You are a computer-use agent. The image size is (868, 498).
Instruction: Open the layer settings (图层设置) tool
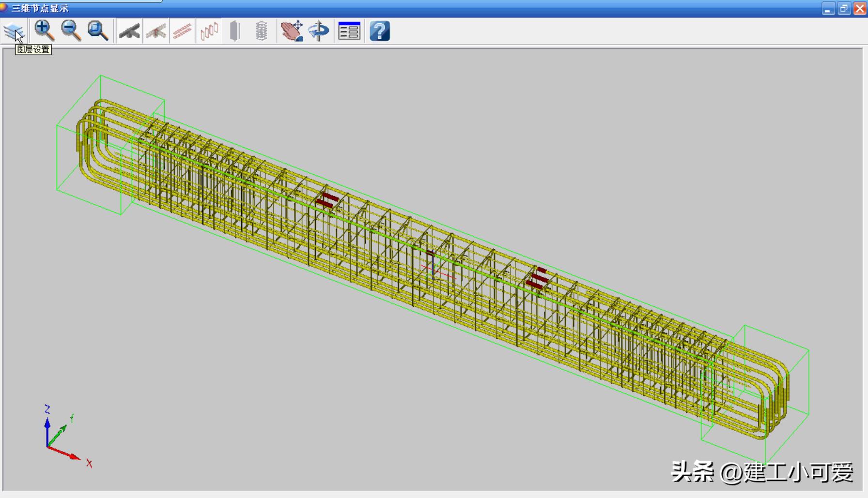14,31
